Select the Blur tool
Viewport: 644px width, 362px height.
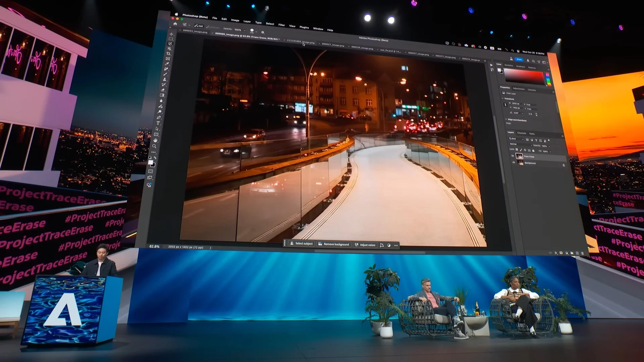(161, 101)
